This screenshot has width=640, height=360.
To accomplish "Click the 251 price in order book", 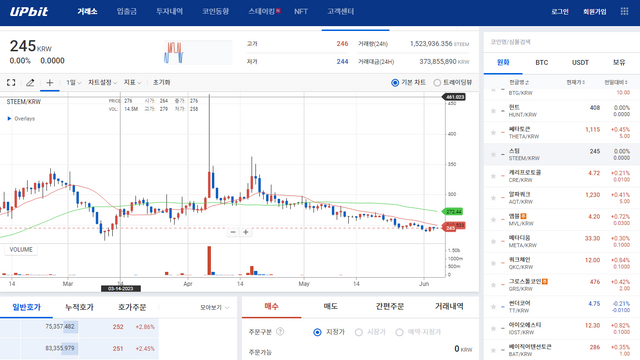I will click(x=118, y=349).
